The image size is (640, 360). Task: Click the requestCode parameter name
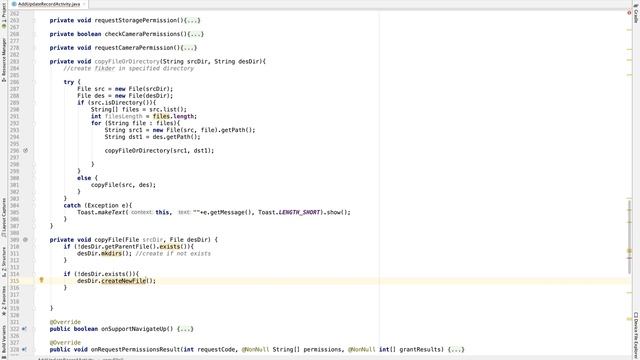click(x=216, y=349)
